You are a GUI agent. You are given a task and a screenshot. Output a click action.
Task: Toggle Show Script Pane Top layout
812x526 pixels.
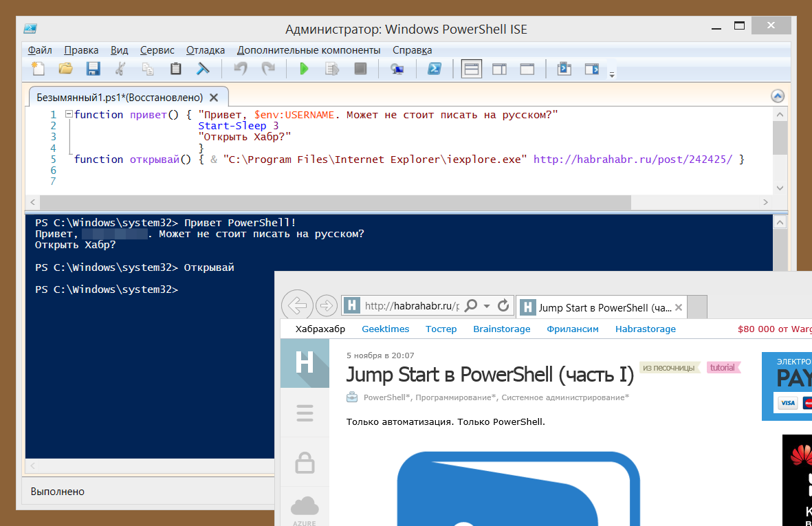(471, 69)
